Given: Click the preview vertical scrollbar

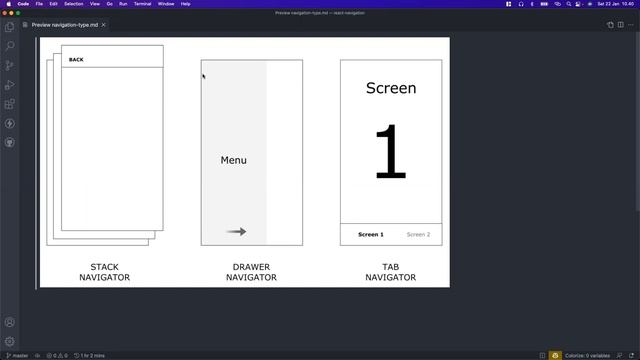Looking at the screenshot, I should pyautogui.click(x=638, y=122).
